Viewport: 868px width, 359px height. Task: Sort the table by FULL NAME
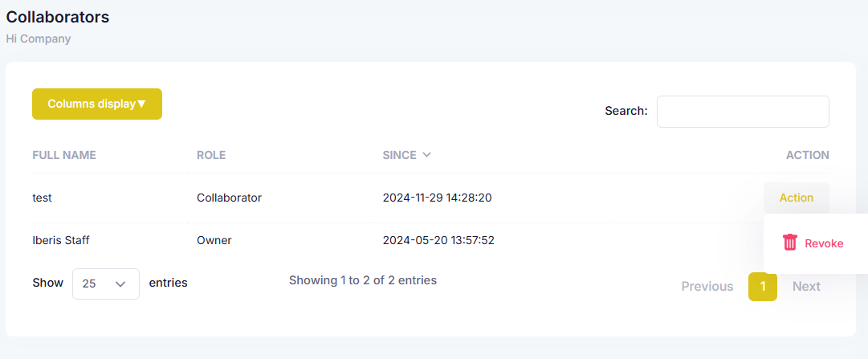point(64,155)
